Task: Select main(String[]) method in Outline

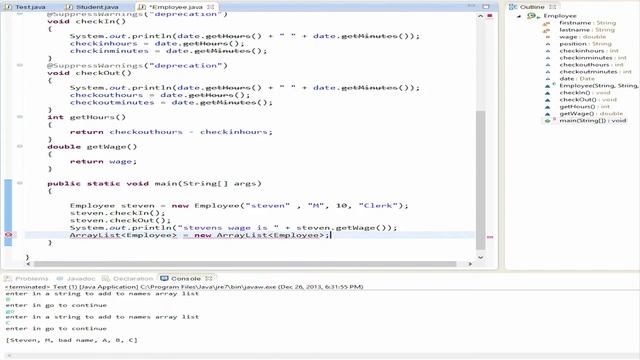Action: 593,120
